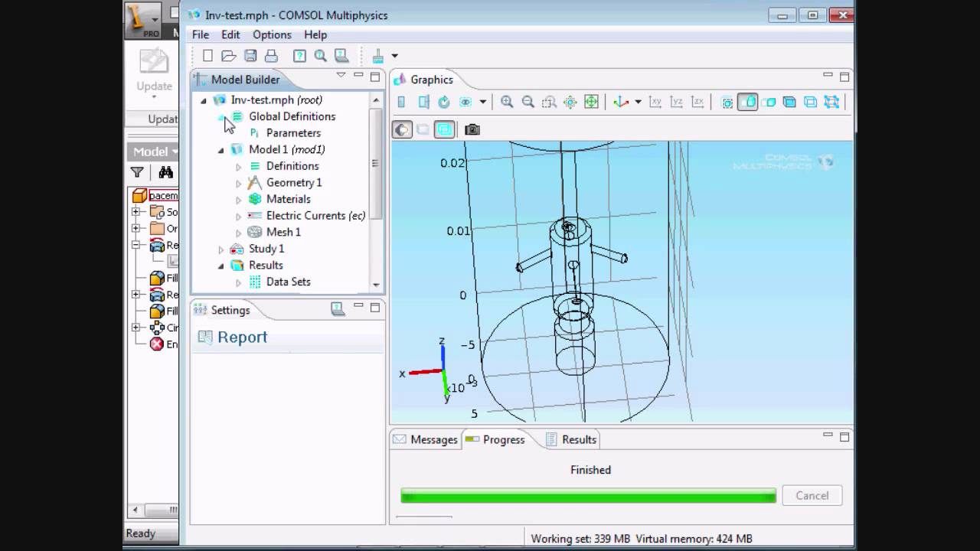
Task: Go to the default 3D view via the axes icon
Action: pyautogui.click(x=620, y=102)
